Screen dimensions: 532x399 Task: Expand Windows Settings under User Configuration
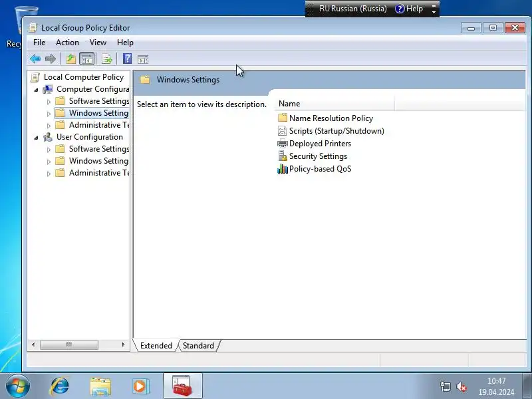49,162
